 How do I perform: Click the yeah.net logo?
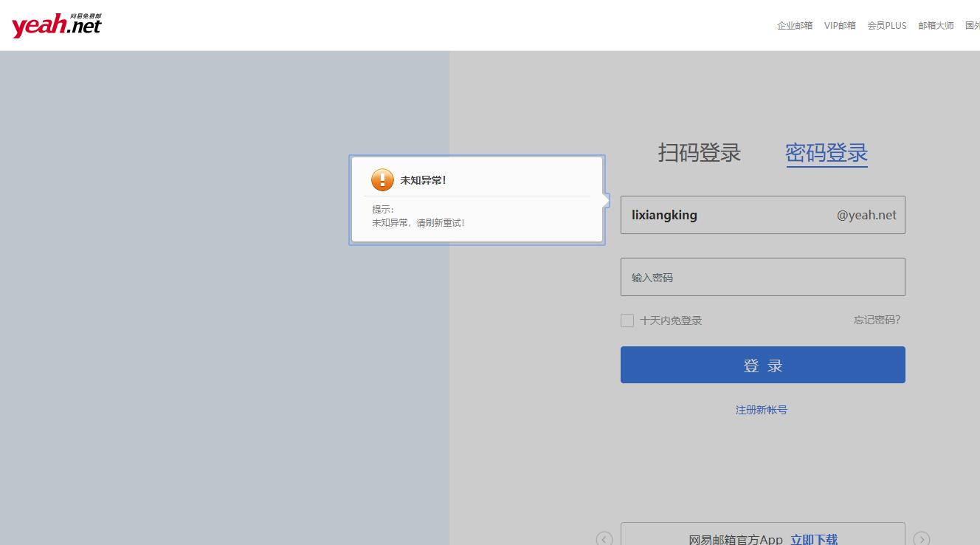(55, 24)
